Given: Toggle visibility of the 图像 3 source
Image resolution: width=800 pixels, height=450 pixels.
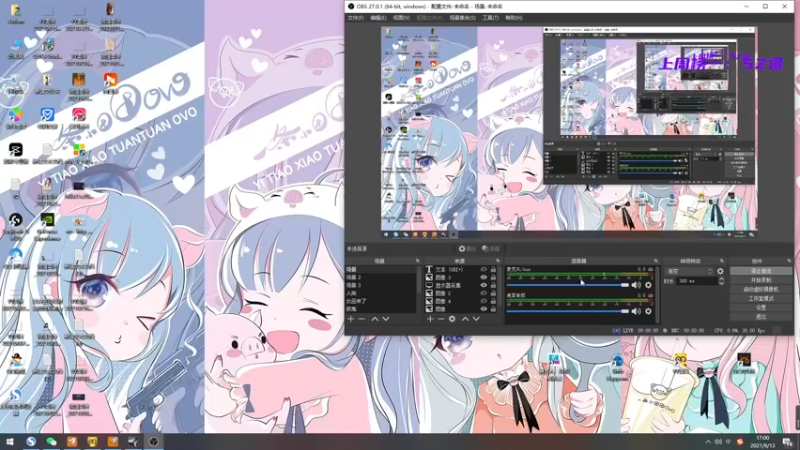Looking at the screenshot, I should pos(483,278).
